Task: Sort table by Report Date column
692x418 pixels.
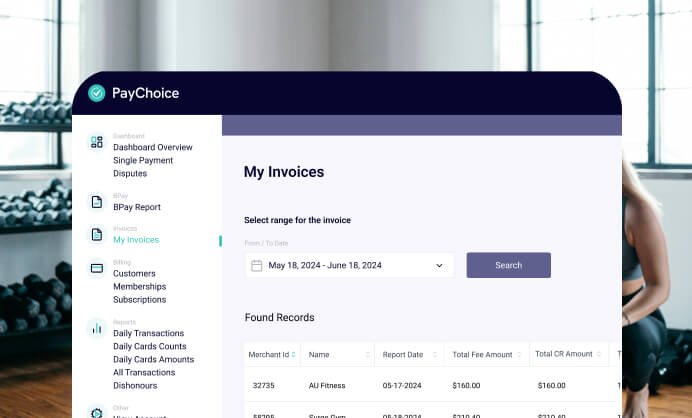Action: tap(409, 354)
